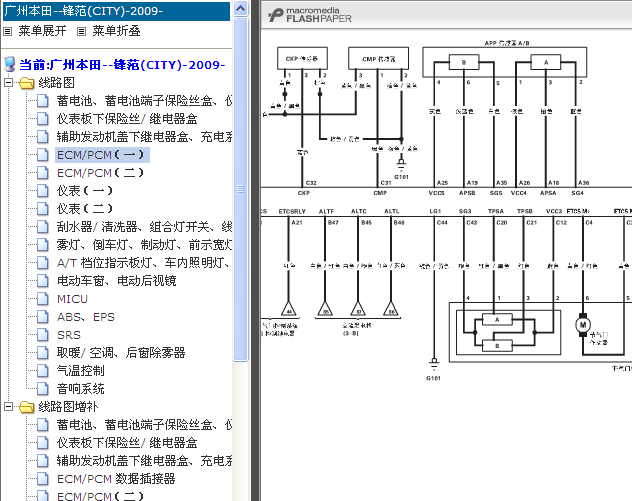Collapse the 线路图 folder expander
Screen dimensions: 632x501
[8, 83]
